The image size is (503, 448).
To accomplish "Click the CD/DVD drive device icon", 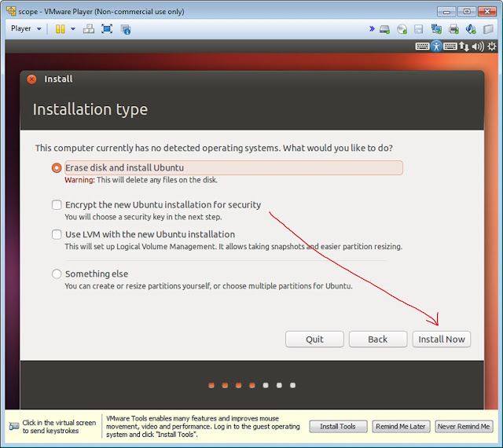I will (402, 29).
